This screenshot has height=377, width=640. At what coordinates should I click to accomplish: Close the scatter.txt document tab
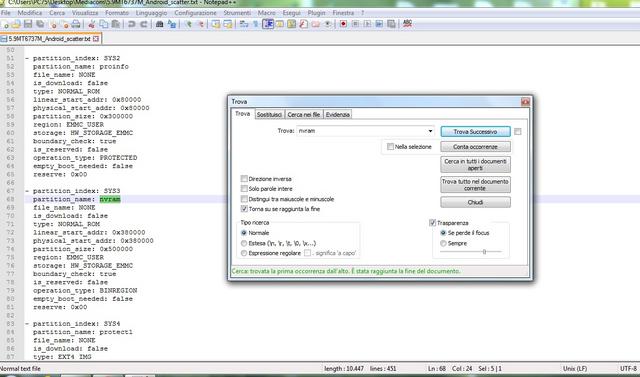96,39
